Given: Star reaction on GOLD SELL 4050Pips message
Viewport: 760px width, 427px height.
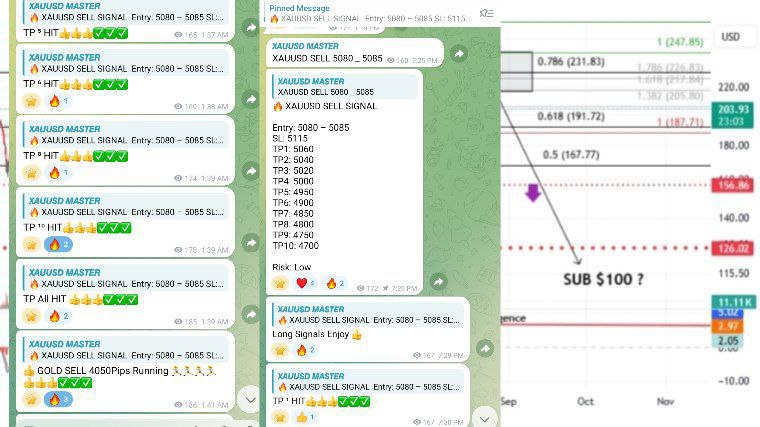Looking at the screenshot, I should pyautogui.click(x=32, y=399).
